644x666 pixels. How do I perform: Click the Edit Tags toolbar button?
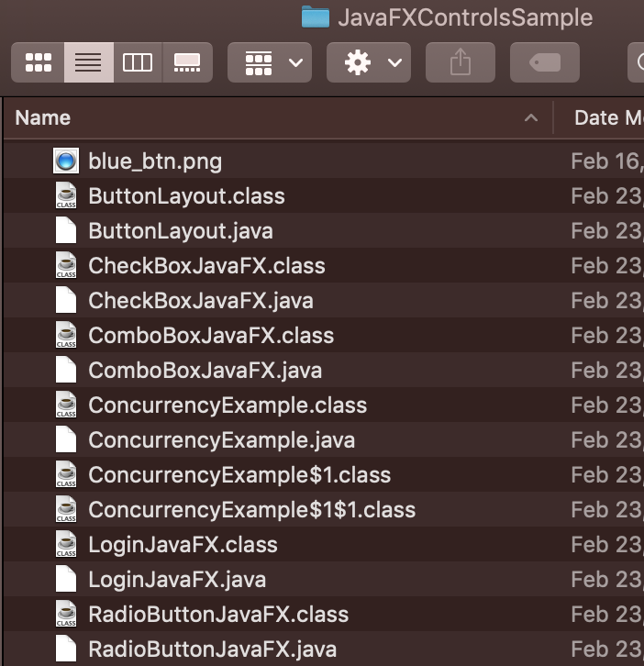545,62
